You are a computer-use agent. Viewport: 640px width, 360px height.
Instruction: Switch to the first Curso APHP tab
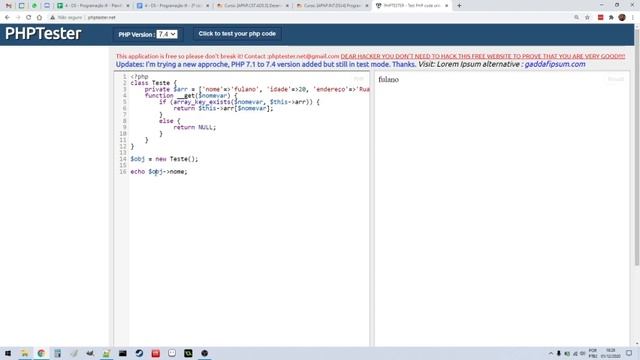[253, 6]
